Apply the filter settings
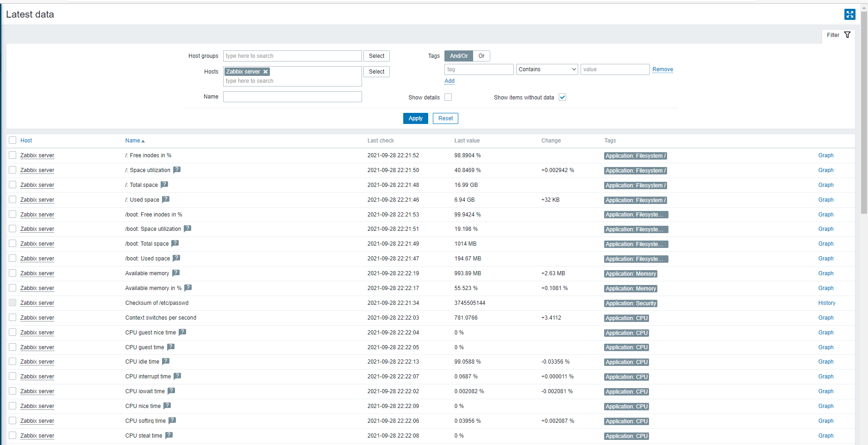This screenshot has height=445, width=868. (x=415, y=118)
